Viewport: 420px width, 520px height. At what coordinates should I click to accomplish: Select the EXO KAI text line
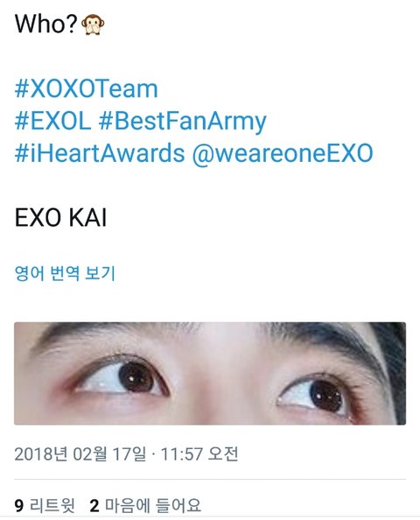point(60,218)
